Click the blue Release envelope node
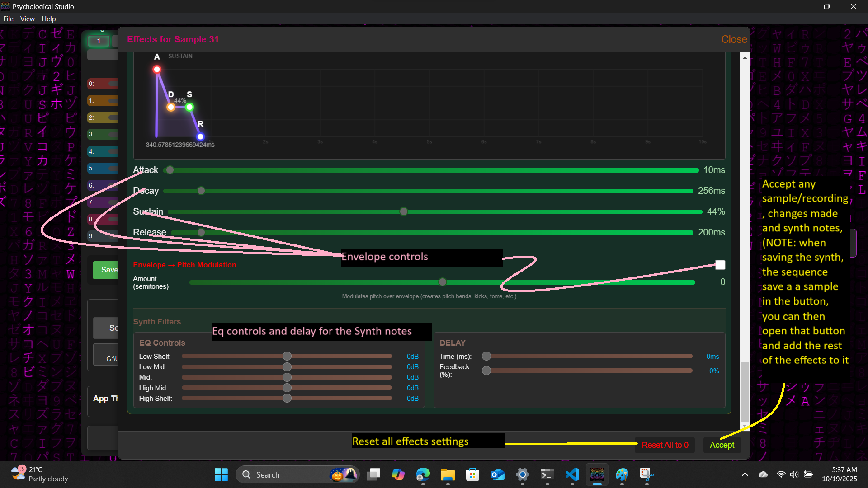The height and width of the screenshot is (488, 868). coord(200,136)
